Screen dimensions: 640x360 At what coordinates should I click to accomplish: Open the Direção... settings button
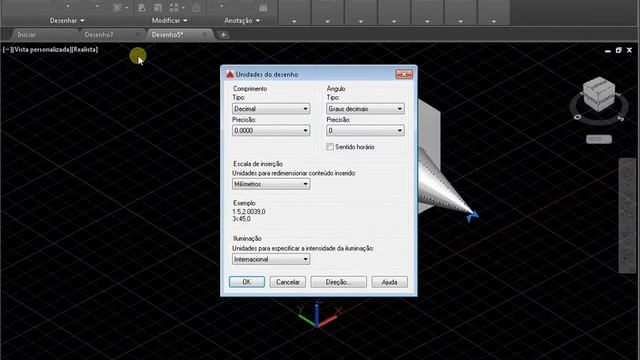point(338,282)
